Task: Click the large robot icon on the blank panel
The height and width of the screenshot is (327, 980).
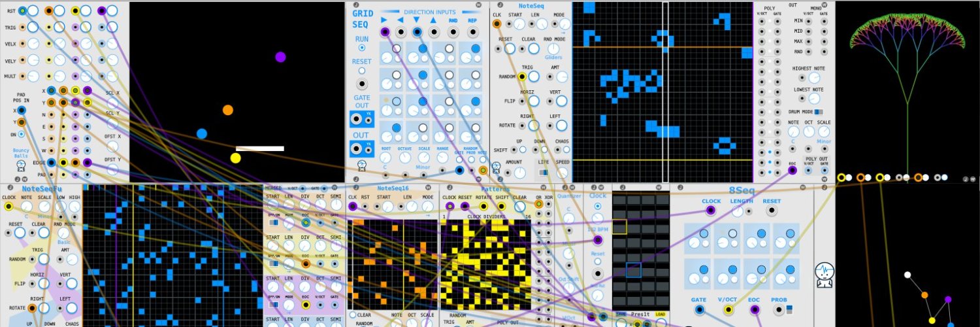Action: (824, 274)
